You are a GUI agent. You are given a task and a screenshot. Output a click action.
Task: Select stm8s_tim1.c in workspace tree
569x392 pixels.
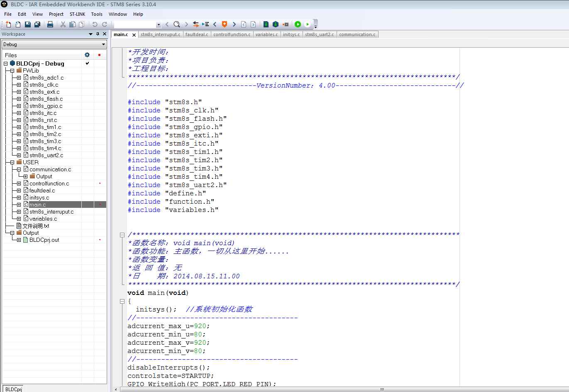45,127
